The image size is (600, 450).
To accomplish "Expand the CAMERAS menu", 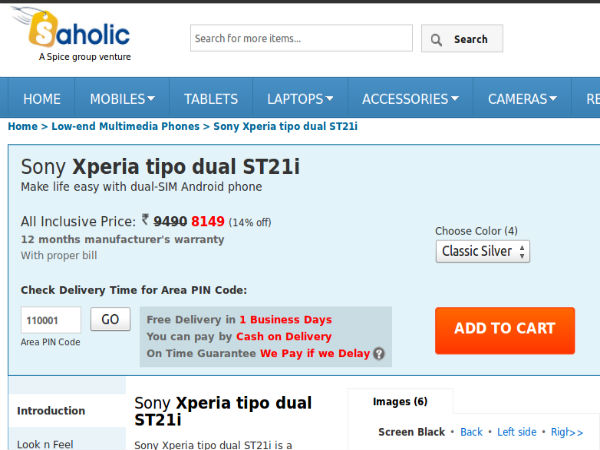I will pyautogui.click(x=523, y=99).
